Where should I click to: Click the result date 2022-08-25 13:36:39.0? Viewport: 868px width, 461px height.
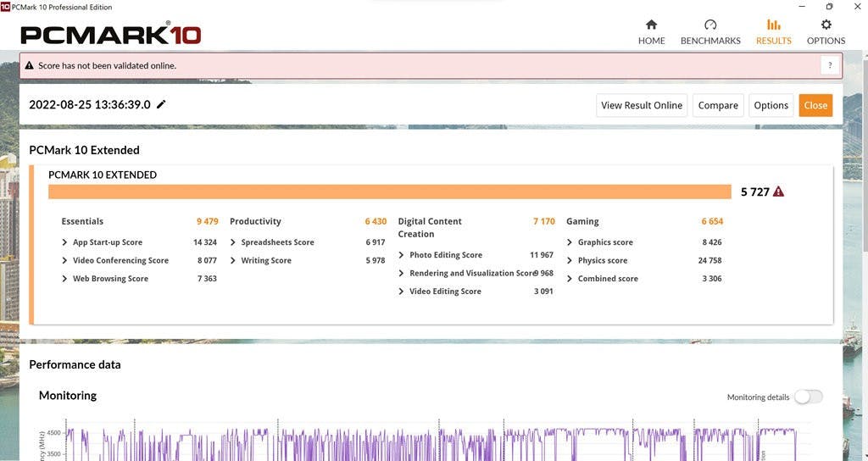(x=90, y=104)
